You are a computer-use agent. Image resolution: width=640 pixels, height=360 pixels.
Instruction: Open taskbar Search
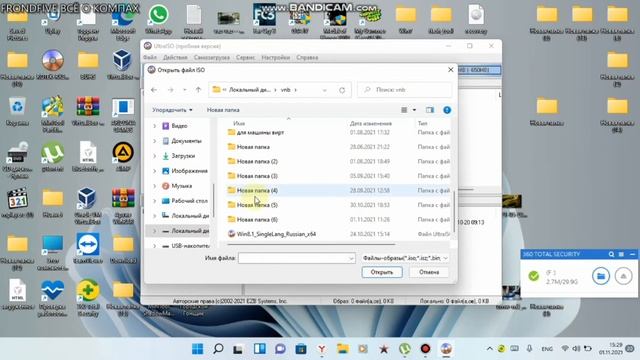click(218, 349)
